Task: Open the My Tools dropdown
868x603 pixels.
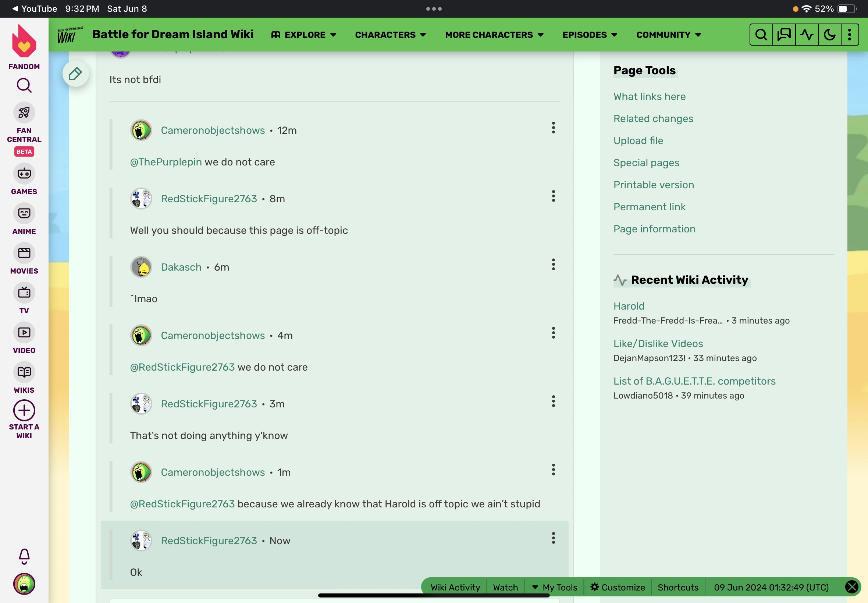Action: click(x=555, y=587)
